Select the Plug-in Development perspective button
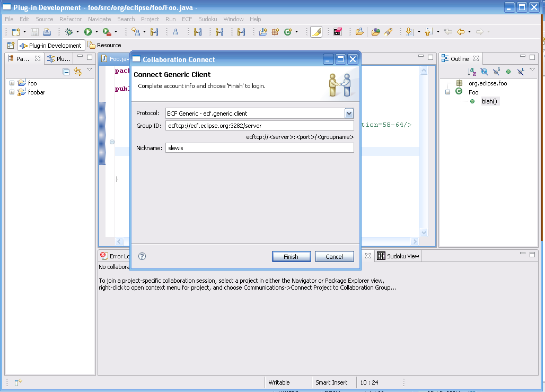Viewport: 545px width, 392px height. (51, 46)
